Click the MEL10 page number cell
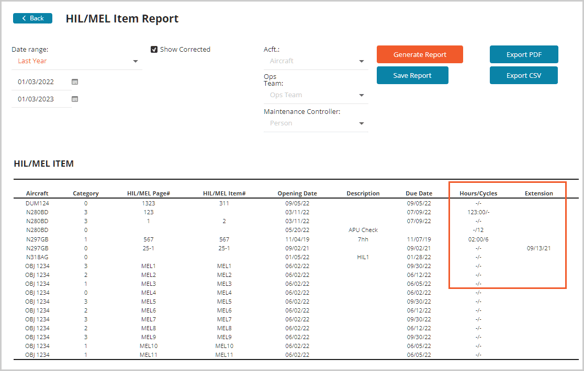Viewport: 584px width, 371px height. point(148,346)
